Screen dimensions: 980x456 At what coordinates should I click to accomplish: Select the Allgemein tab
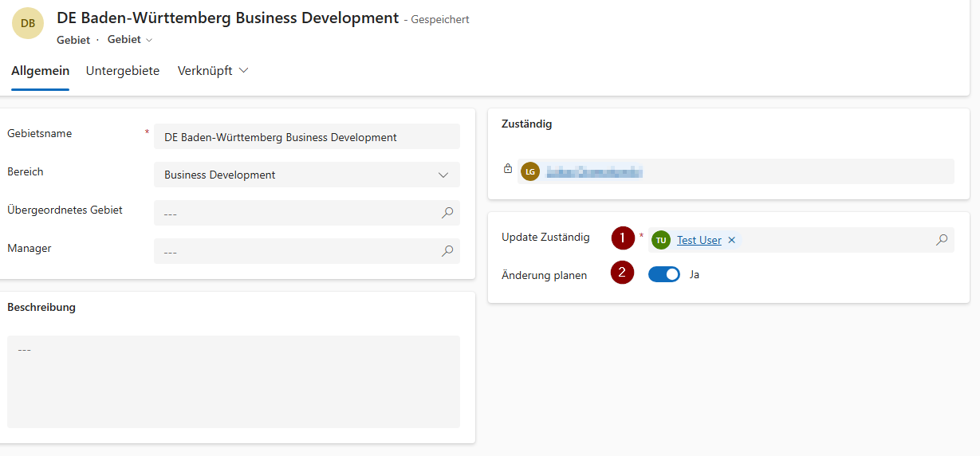[40, 71]
